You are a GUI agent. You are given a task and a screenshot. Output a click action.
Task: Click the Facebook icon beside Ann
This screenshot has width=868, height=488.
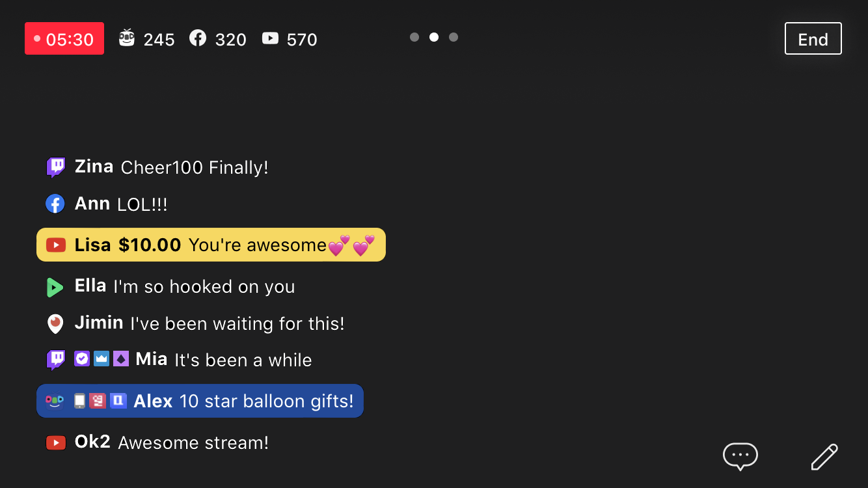point(55,204)
